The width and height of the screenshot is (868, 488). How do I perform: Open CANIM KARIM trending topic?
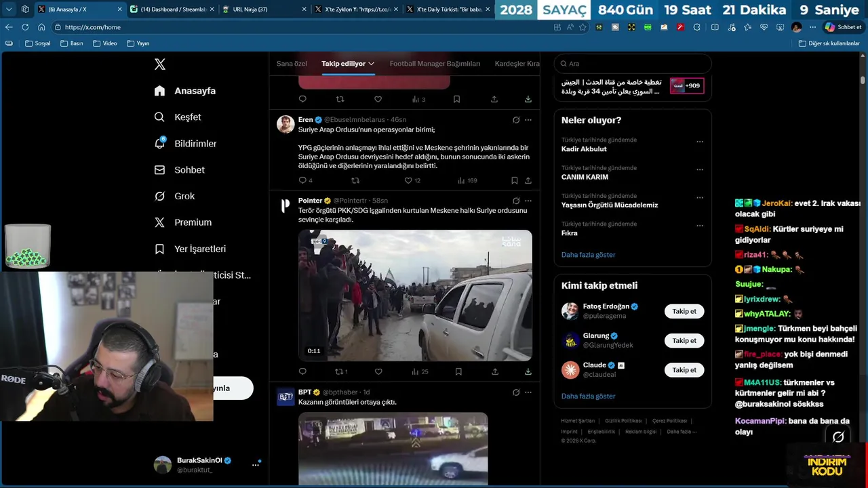click(x=585, y=177)
